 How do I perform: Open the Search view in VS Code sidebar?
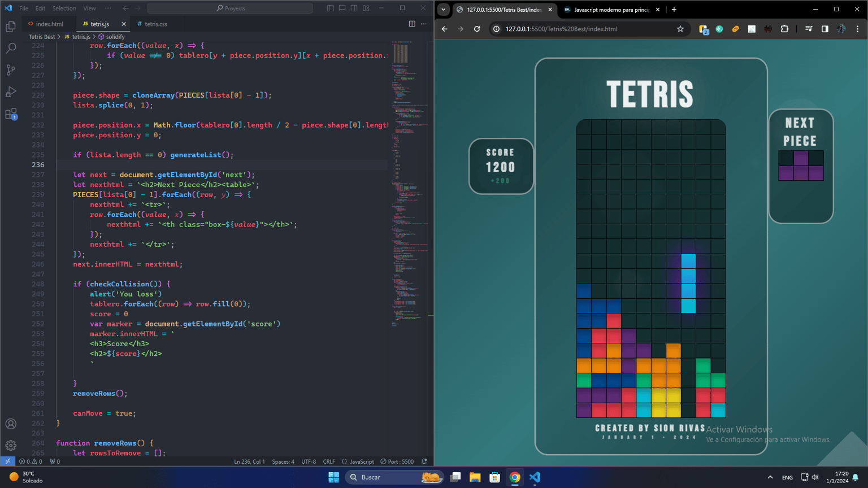pyautogui.click(x=11, y=48)
